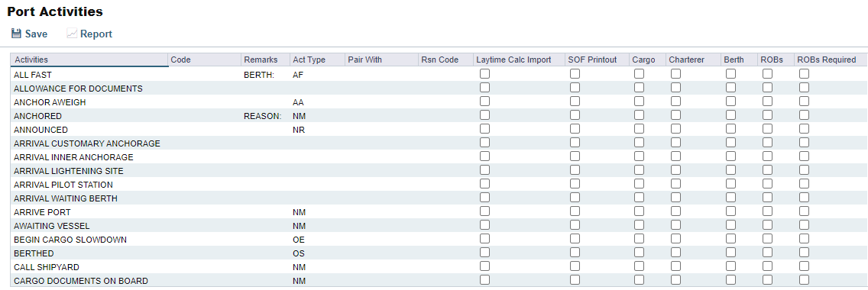Click the OE act type for BEGIN CARGO SLOWDOWN
Viewport: 868px width, 290px height.
click(x=298, y=240)
